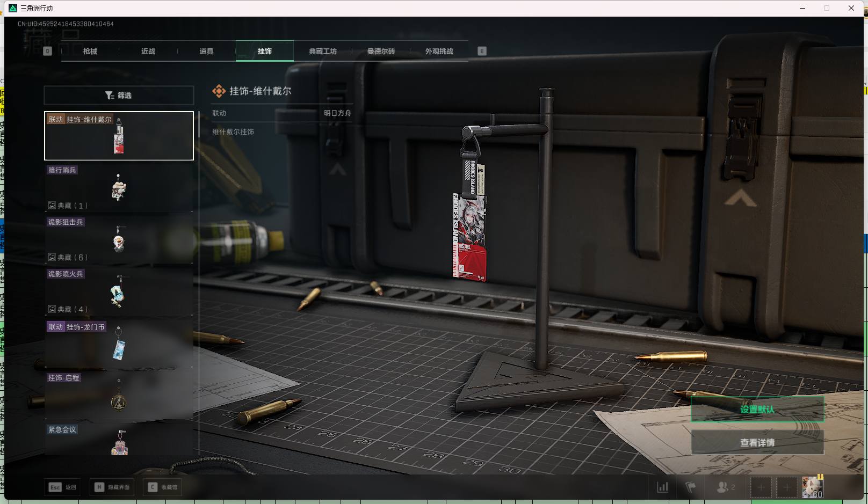Open the 曼德尔砖 tab
Screen dimensions: 868x504
pyautogui.click(x=381, y=51)
